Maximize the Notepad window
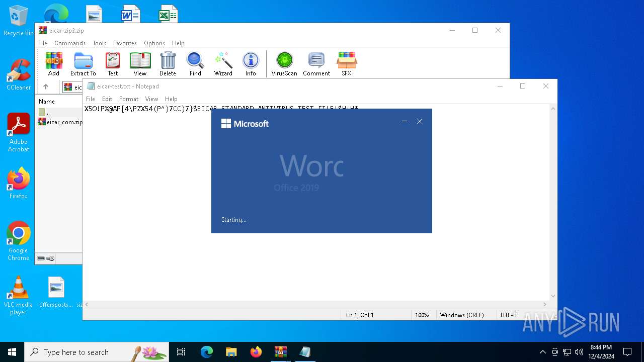This screenshot has height=362, width=644. point(523,86)
